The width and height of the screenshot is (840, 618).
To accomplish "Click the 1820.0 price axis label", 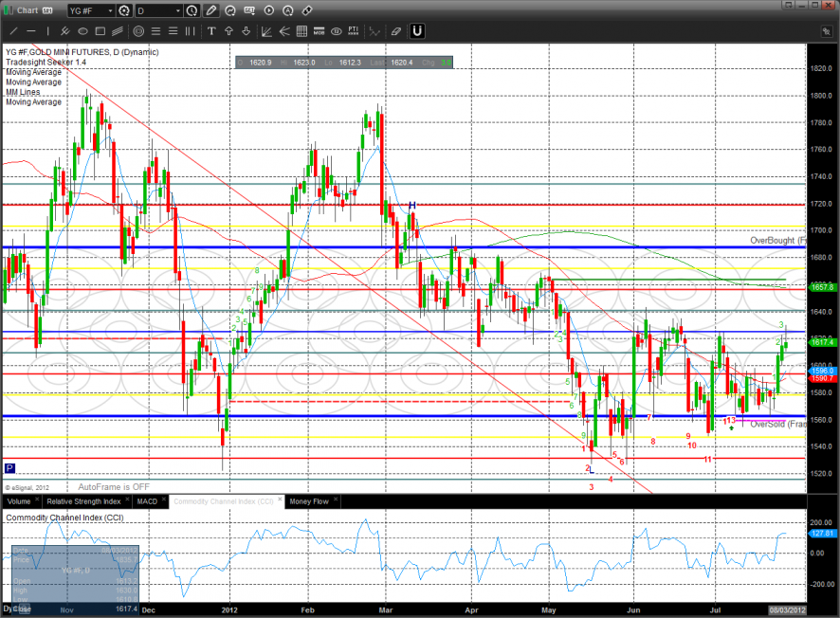I will (x=821, y=68).
